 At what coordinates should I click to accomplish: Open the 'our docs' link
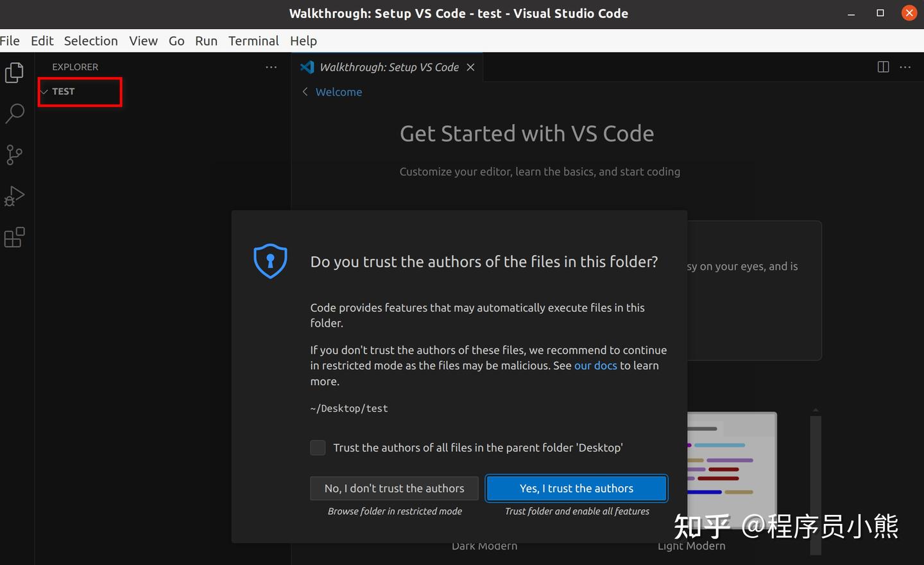pos(595,365)
